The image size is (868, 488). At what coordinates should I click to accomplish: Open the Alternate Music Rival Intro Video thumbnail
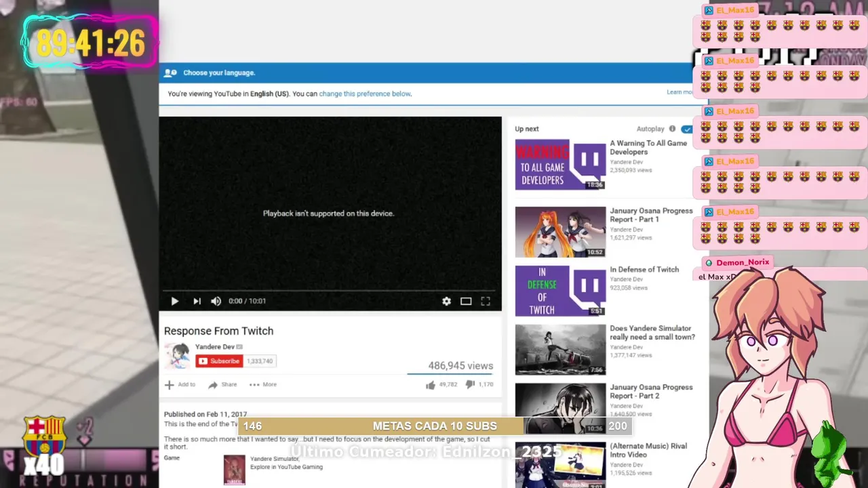click(560, 465)
